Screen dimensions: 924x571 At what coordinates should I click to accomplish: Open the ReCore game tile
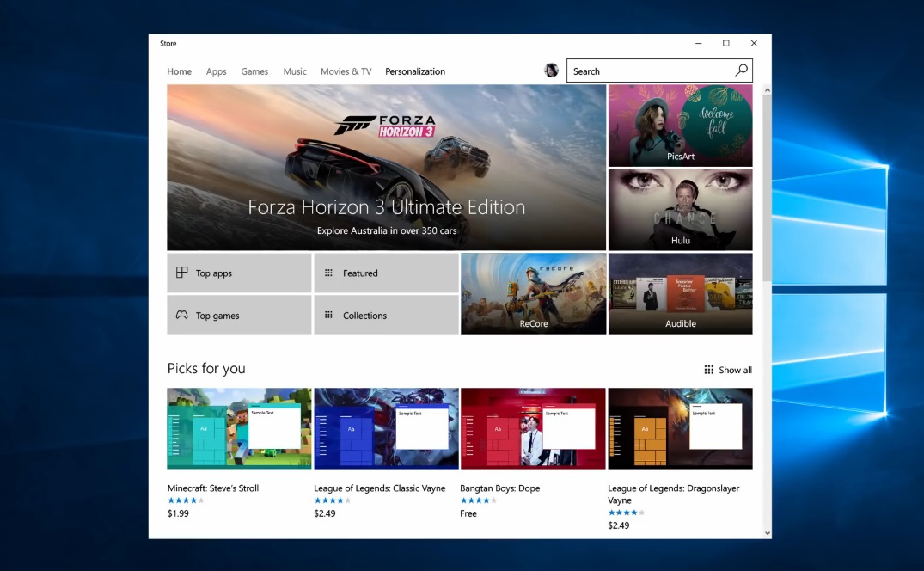tap(533, 293)
